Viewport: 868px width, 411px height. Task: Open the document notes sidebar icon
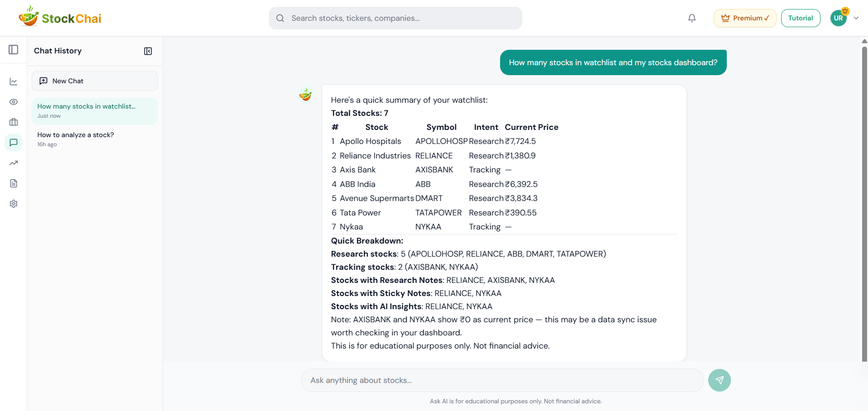coord(14,183)
